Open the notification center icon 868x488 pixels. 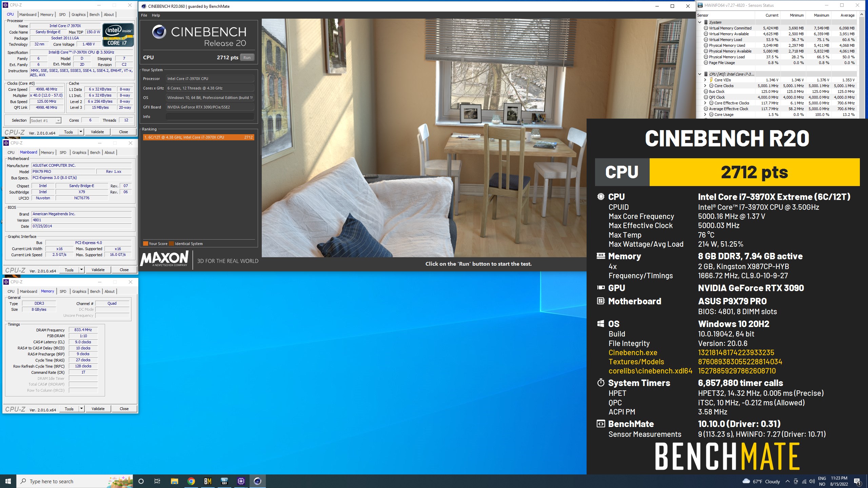click(x=857, y=481)
